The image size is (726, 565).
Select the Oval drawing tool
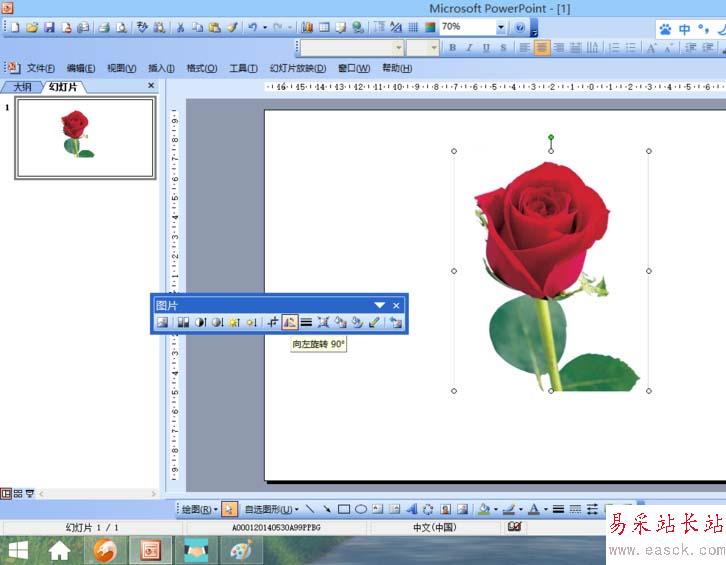[x=361, y=509]
